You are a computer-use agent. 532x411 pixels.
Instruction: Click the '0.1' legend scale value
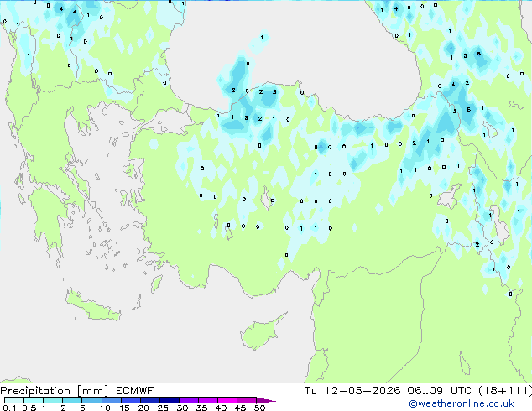point(9,408)
